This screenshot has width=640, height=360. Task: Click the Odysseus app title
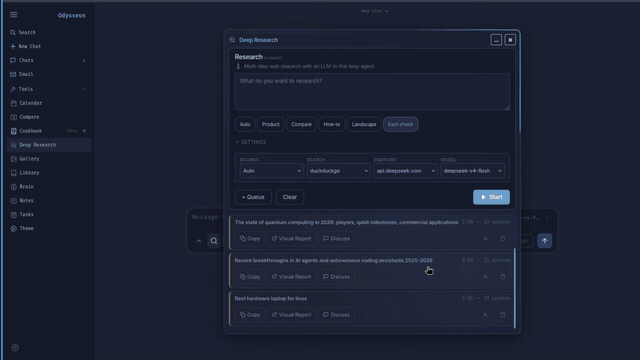71,15
